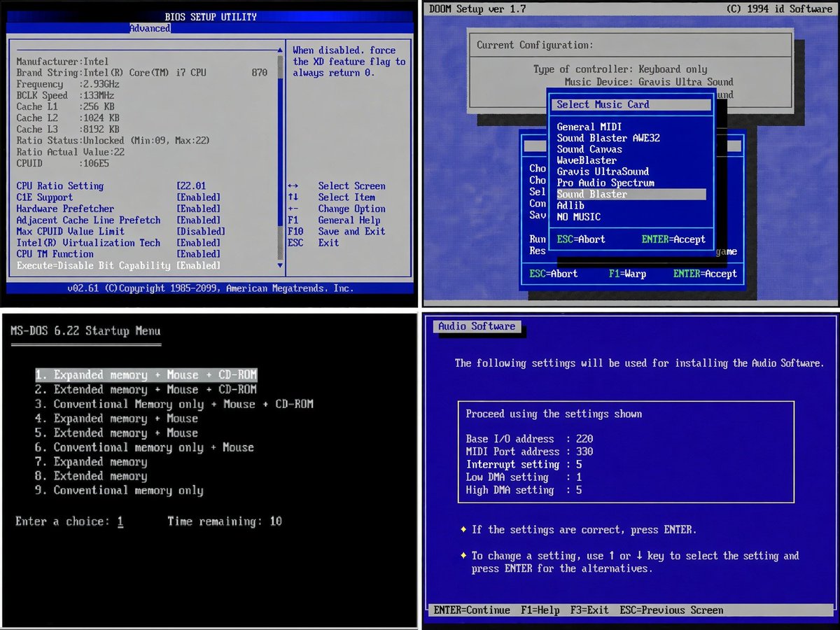
Task: Toggle CPU TM Function [Enabled] value
Action: pos(198,253)
